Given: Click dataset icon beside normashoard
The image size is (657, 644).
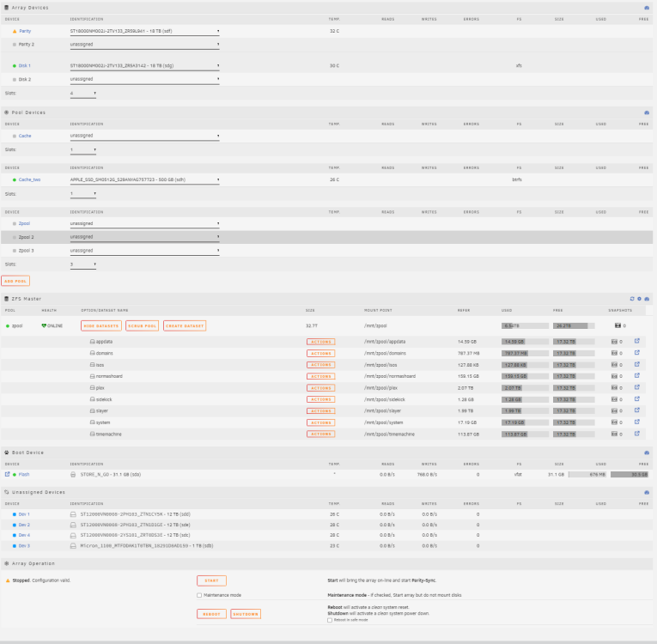Looking at the screenshot, I should click(92, 376).
